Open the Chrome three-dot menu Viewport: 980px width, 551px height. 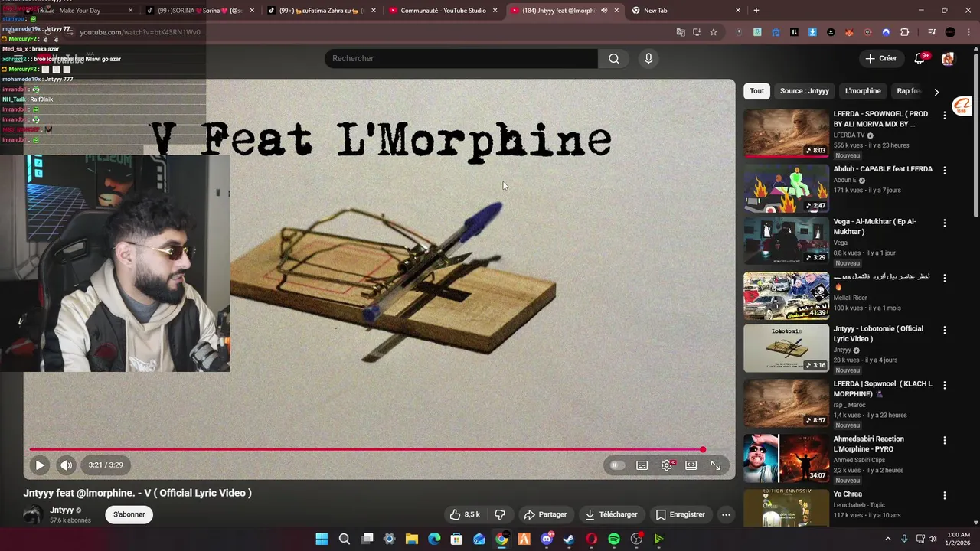click(x=969, y=32)
